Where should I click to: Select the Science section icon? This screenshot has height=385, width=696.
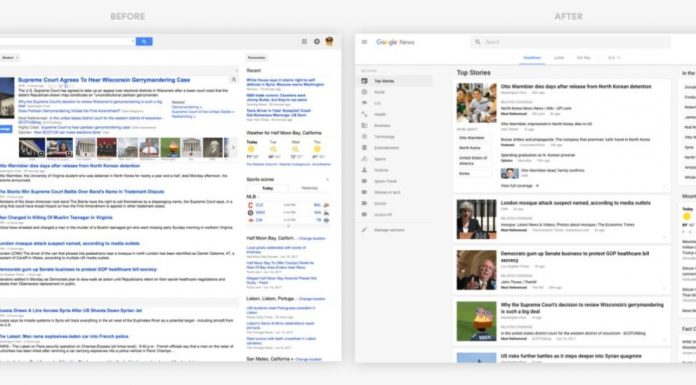click(364, 170)
